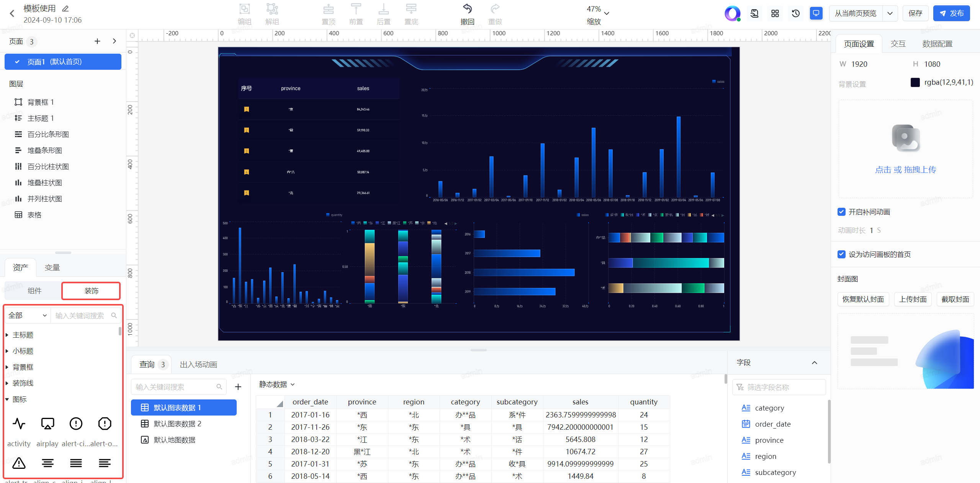Toggle 开启补间动画 checkbox

(841, 212)
